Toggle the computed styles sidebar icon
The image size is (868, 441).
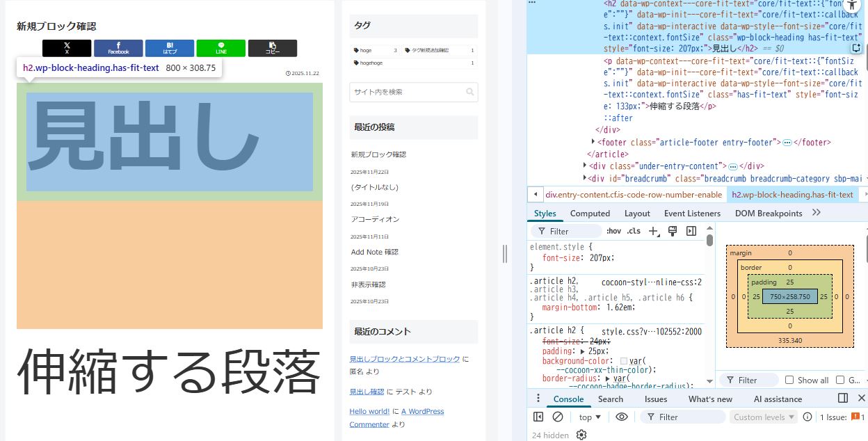(x=691, y=231)
